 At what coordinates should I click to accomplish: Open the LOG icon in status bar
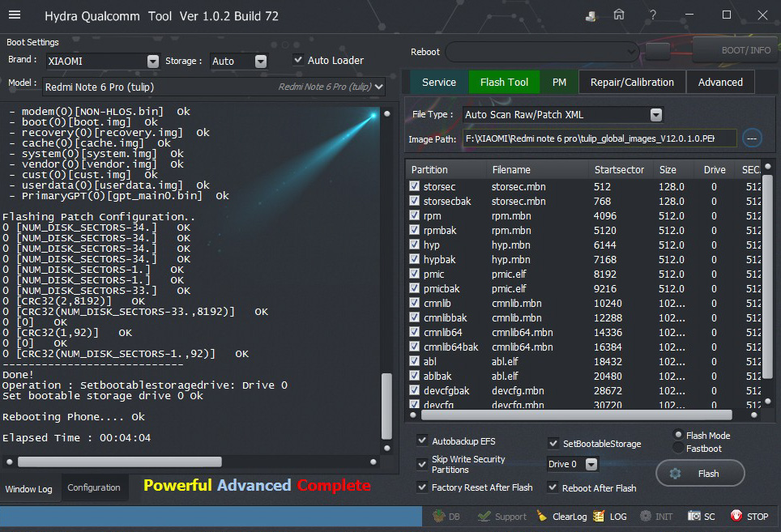pos(599,516)
